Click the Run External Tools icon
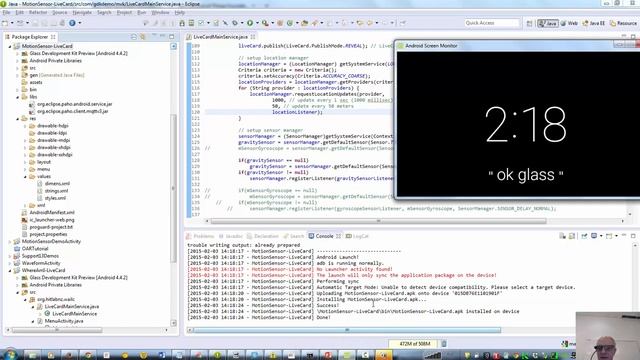The width and height of the screenshot is (640, 360). [265, 23]
